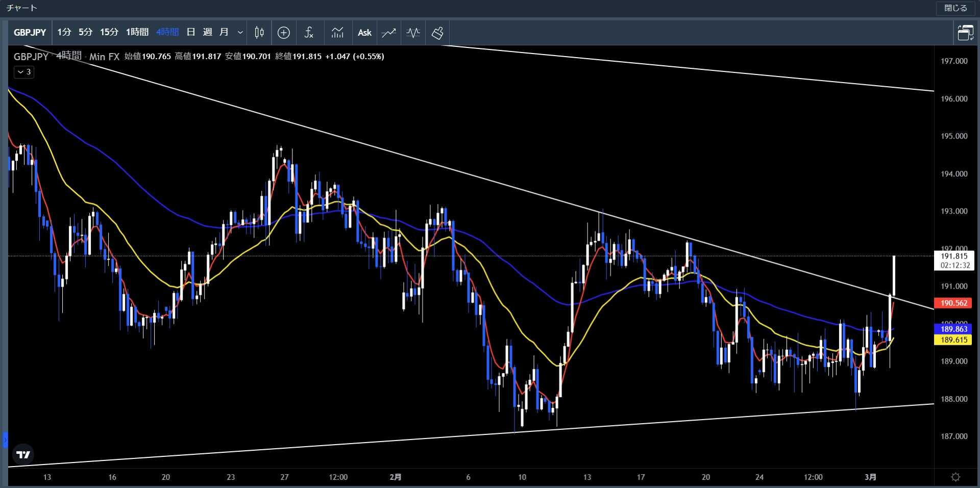Click the yellow 189.615 price label
980x488 pixels.
[x=954, y=340]
